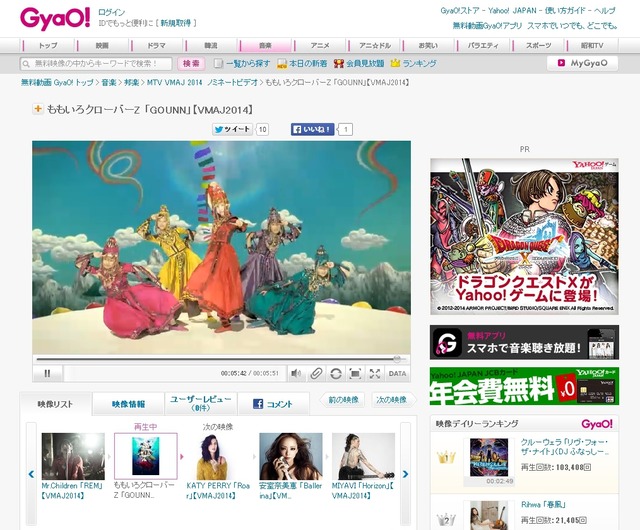The image size is (640, 530).
Task: Open the DATA button in player
Action: [397, 374]
